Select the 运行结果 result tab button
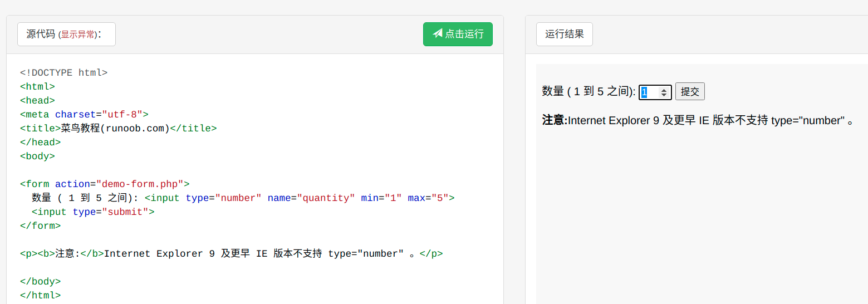 [x=565, y=34]
